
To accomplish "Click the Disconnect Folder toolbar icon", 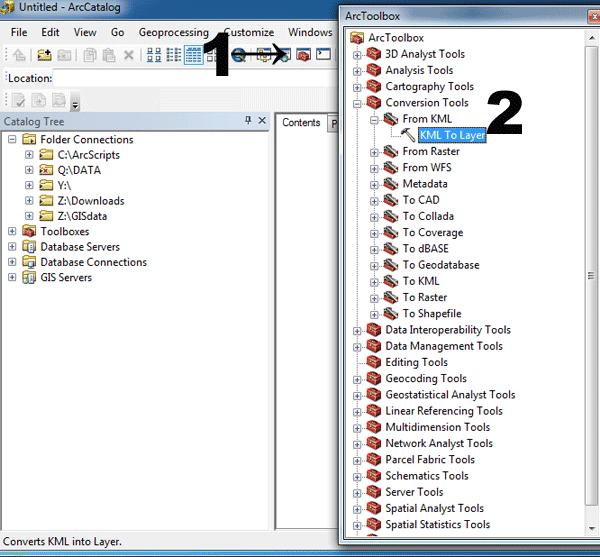I will pyautogui.click(x=64, y=55).
